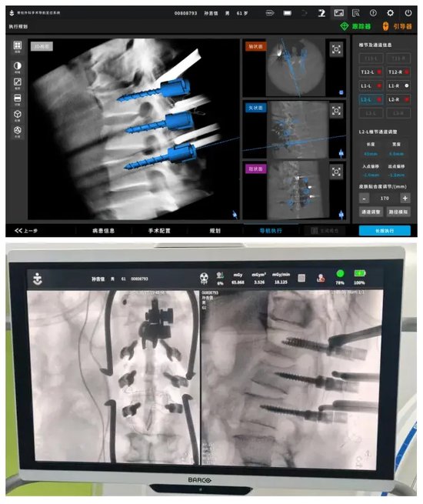This screenshot has height=504, width=423.
Task: Click the image view icon in top bar
Action: [338, 13]
